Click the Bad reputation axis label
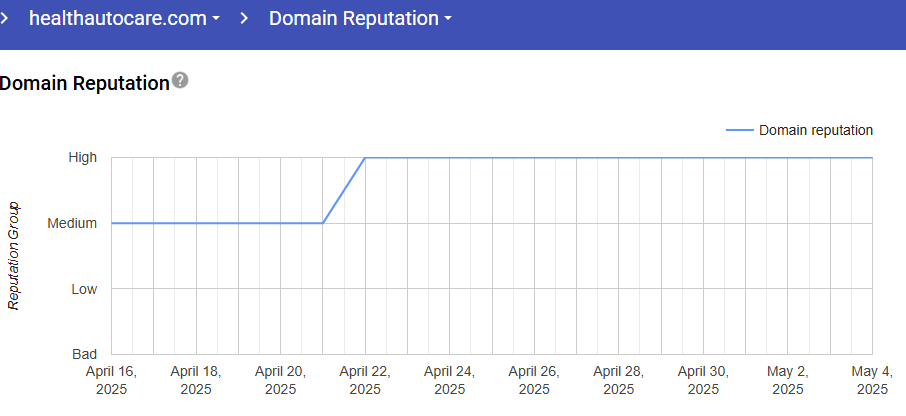The width and height of the screenshot is (906, 416). pyautogui.click(x=84, y=355)
